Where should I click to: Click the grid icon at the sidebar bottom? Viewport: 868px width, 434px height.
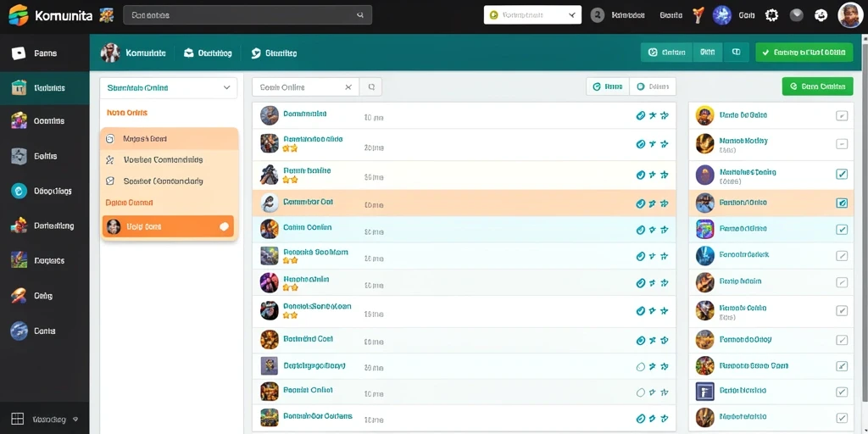(18, 419)
